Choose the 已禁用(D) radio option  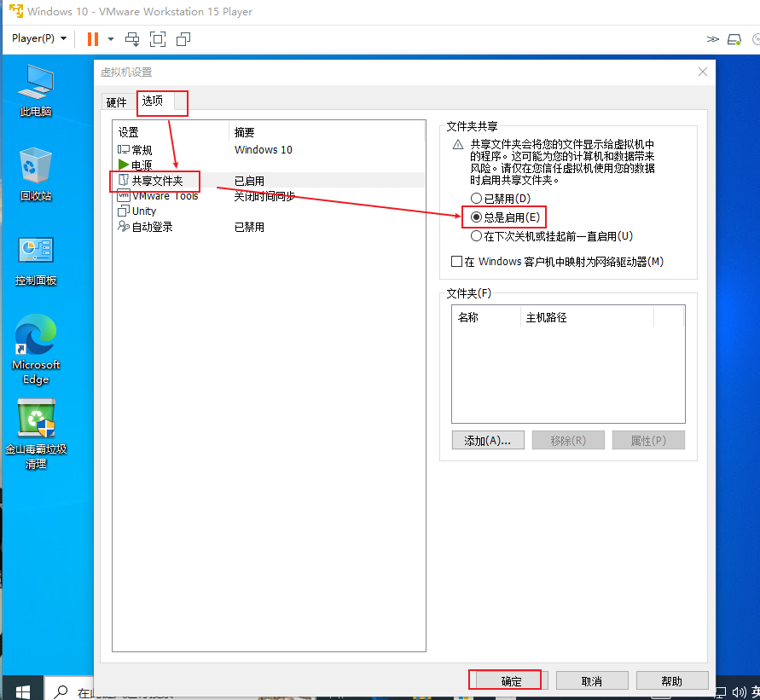[x=501, y=199]
